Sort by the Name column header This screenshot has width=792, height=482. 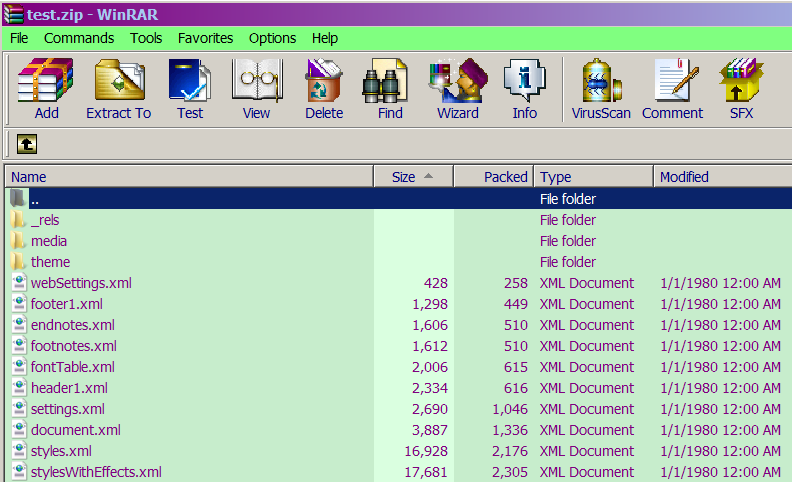(189, 177)
